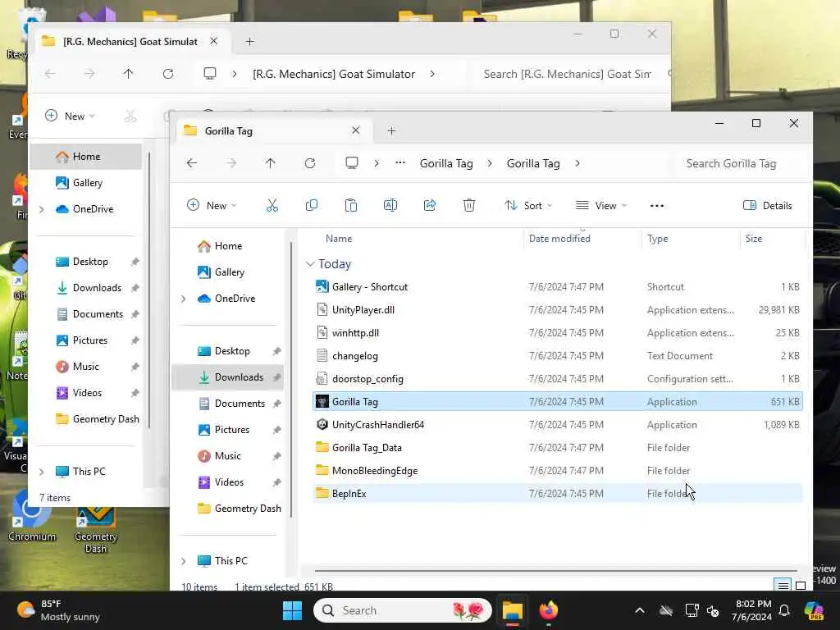Screen dimensions: 840x630
Task: Toggle the Details pane button
Action: click(x=768, y=206)
